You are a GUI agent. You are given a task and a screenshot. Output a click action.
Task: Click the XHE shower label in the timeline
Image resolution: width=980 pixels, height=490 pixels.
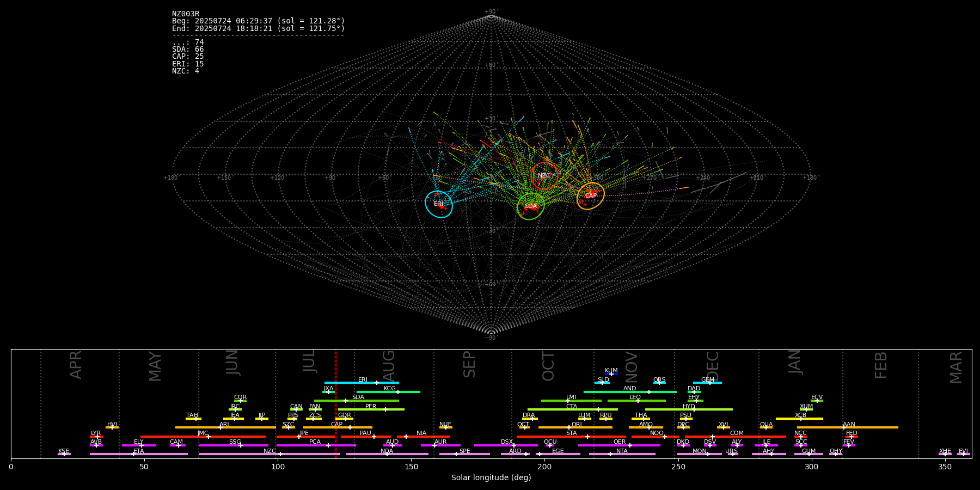[945, 451]
